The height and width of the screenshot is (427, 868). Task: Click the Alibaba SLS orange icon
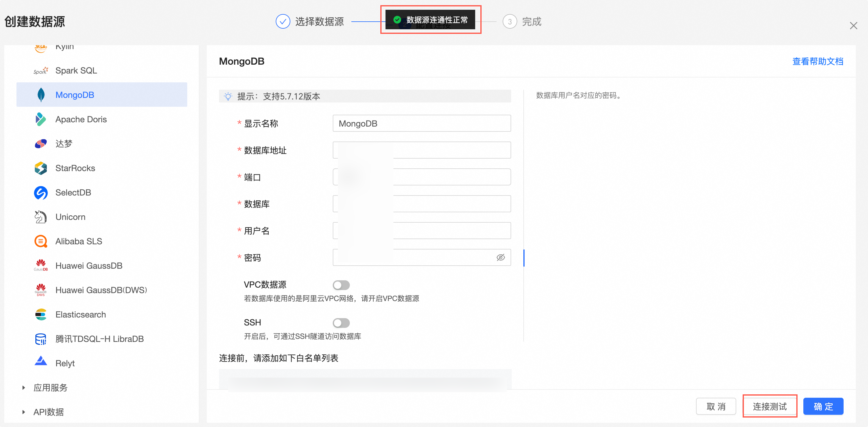click(x=41, y=241)
